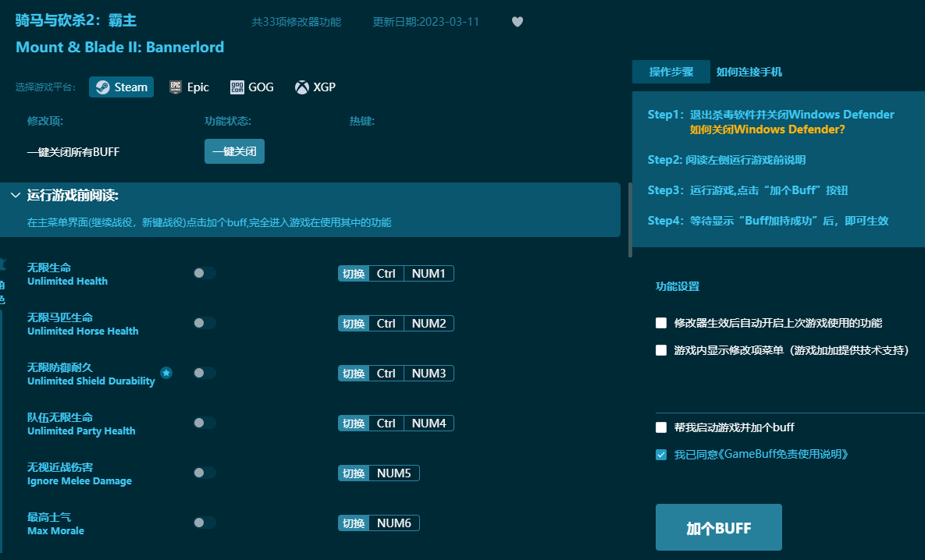Collapse the 运行游戏前阅读 section chevron

pyautogui.click(x=16, y=195)
